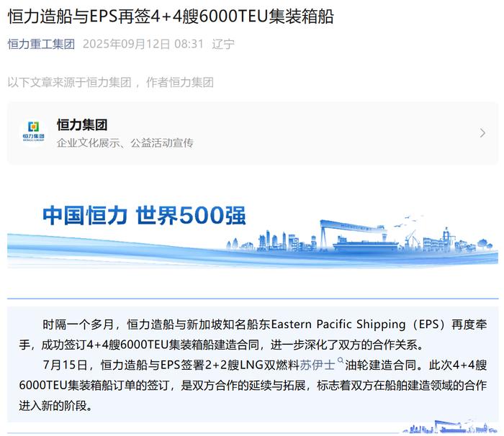504x436 pixels.
Task: Select the article title 恒力造船与EPS再签4+4艘6000TEU集装箱船
Action: tap(171, 17)
